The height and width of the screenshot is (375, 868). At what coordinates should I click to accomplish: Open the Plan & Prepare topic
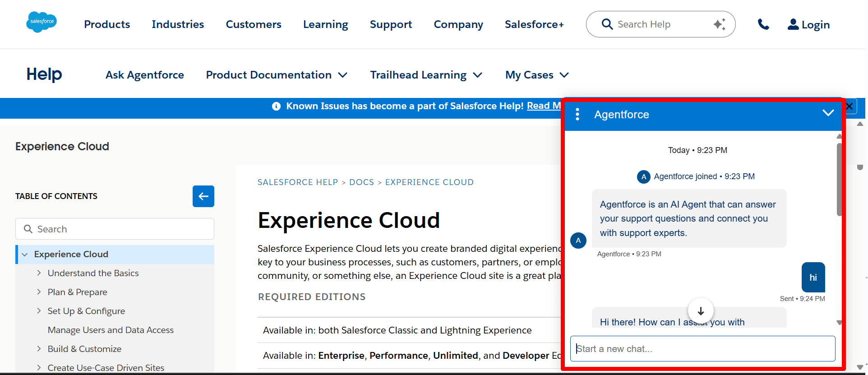[x=78, y=292]
